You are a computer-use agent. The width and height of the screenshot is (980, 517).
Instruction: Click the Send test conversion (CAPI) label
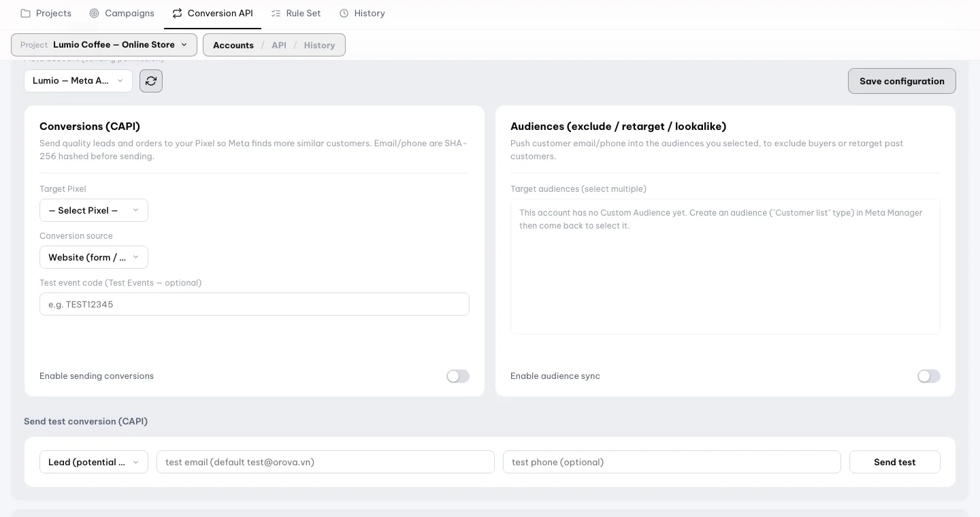click(x=86, y=421)
